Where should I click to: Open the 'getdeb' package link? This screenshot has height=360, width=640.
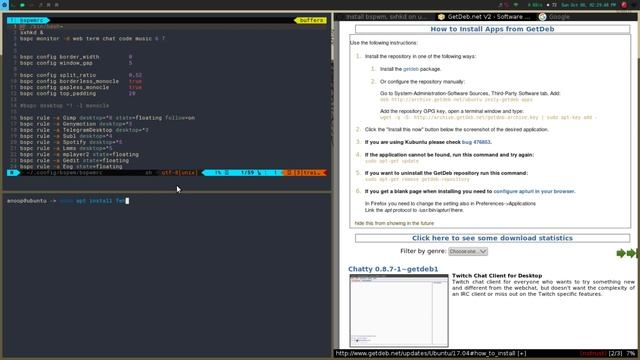coord(411,69)
